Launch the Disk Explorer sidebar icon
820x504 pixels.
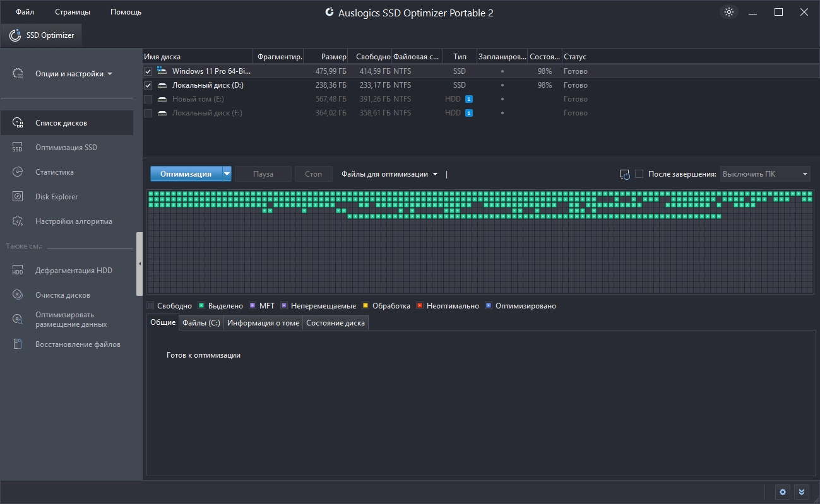18,197
